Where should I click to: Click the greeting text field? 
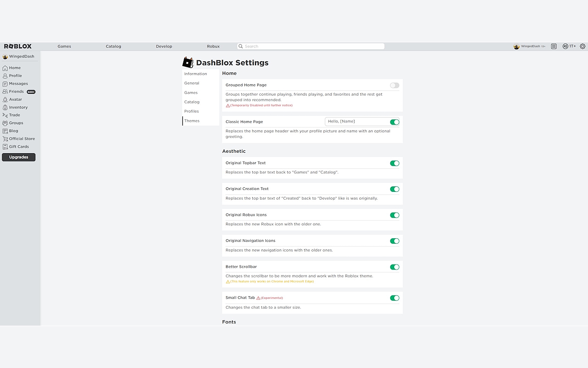(x=356, y=121)
